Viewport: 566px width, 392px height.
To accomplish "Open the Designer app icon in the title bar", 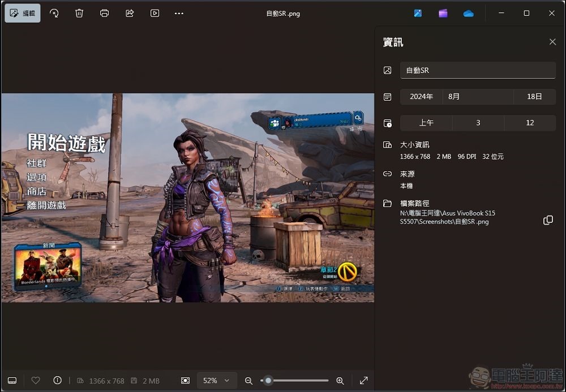I will 418,14.
